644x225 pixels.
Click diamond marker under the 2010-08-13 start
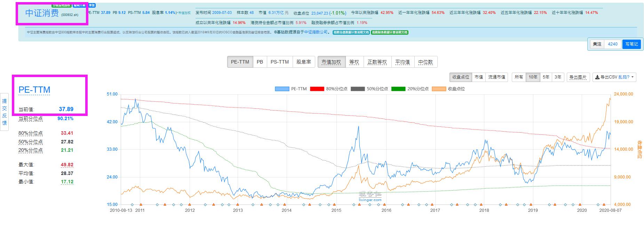(132, 205)
